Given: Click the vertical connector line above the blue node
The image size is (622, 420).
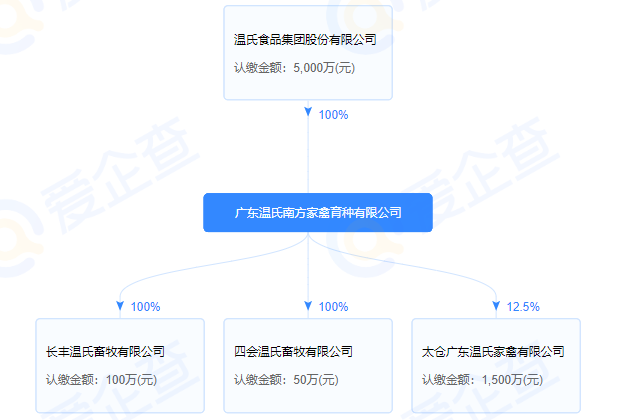Looking at the screenshot, I should (308, 160).
